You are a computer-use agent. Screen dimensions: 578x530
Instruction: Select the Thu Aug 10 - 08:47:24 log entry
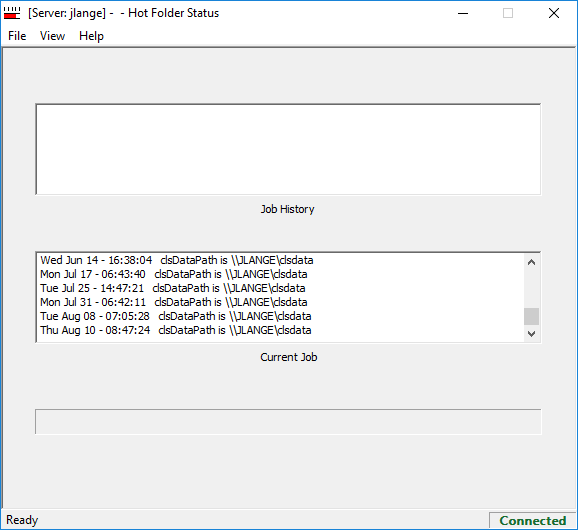[x=175, y=330]
